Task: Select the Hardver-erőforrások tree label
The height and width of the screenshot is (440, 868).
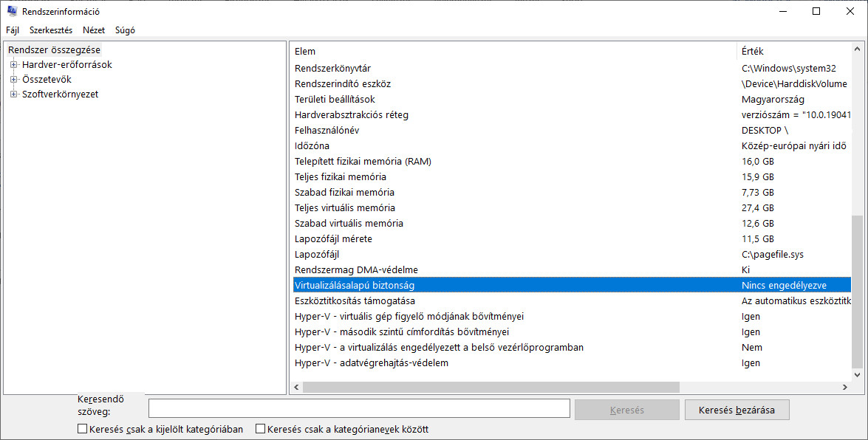Action: coord(67,65)
